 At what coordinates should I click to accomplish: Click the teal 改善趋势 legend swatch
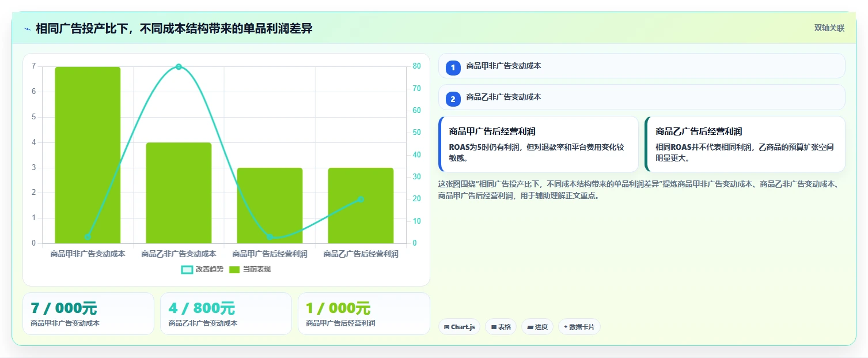tap(187, 269)
